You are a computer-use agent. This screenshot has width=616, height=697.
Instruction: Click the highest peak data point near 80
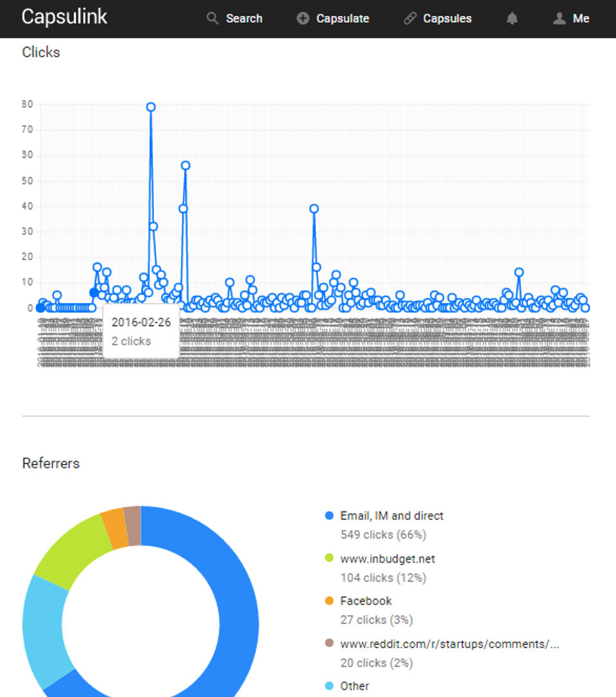tap(151, 107)
